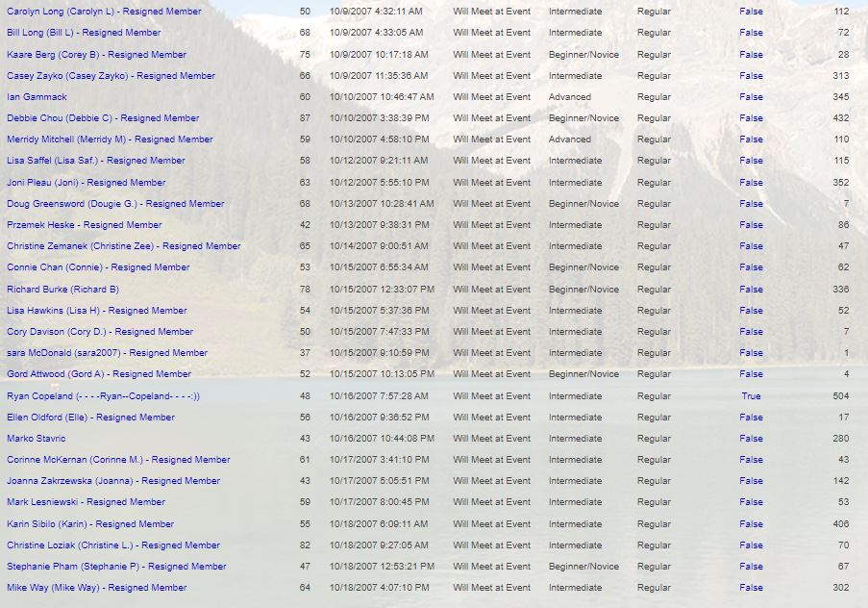Click the Kaare Berg (Corey B) name link
The width and height of the screenshot is (868, 608).
pyautogui.click(x=96, y=54)
